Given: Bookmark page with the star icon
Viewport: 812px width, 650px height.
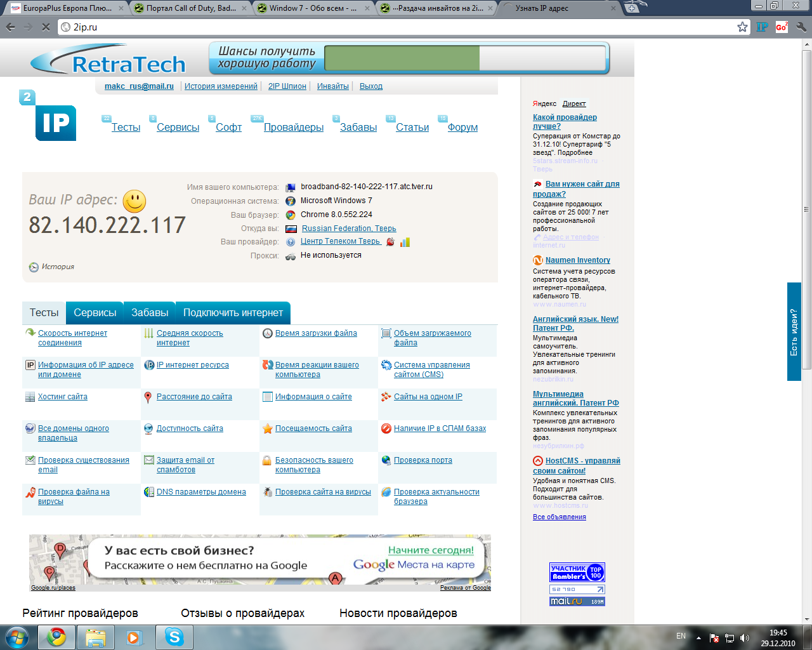Looking at the screenshot, I should tap(742, 27).
